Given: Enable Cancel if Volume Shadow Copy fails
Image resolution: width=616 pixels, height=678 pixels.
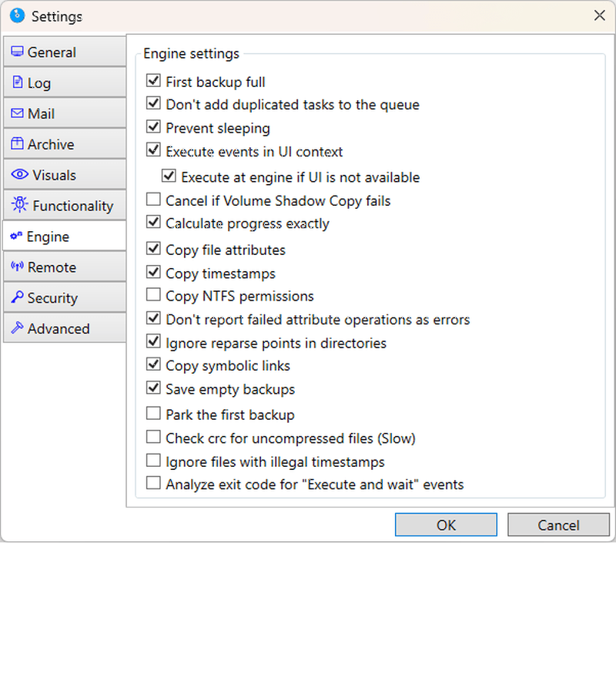Looking at the screenshot, I should point(153,200).
